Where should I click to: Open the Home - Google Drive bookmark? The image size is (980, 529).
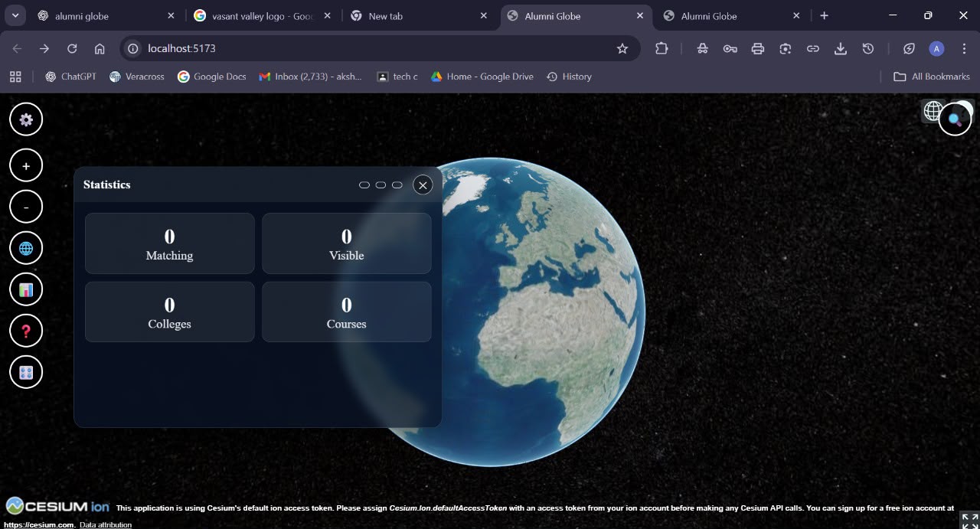point(482,77)
